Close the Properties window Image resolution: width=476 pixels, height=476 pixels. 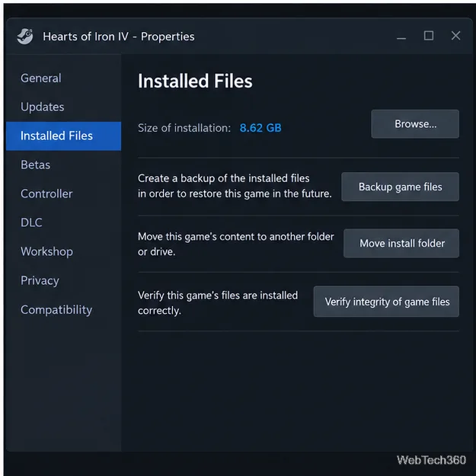[x=455, y=36]
